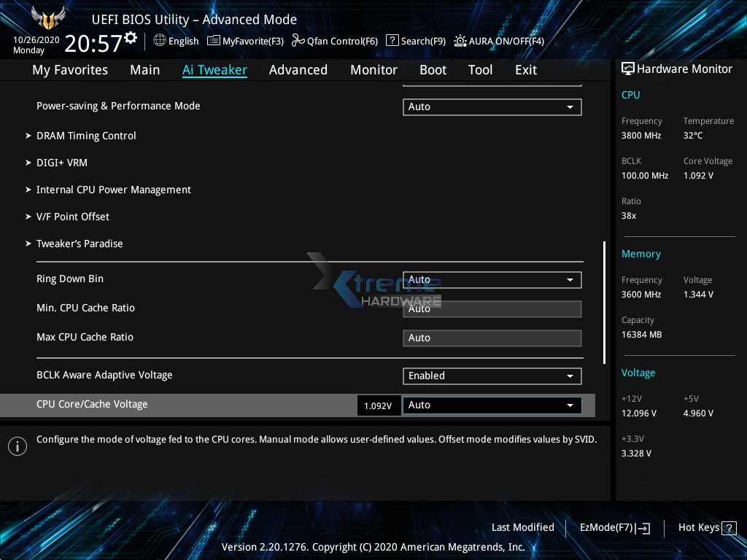Open the Boot menu tab

pyautogui.click(x=433, y=69)
